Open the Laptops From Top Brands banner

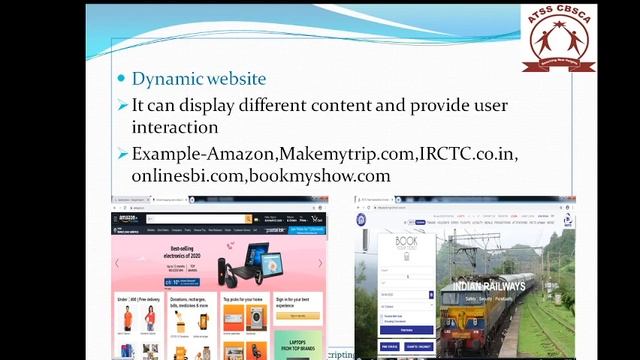tap(298, 345)
